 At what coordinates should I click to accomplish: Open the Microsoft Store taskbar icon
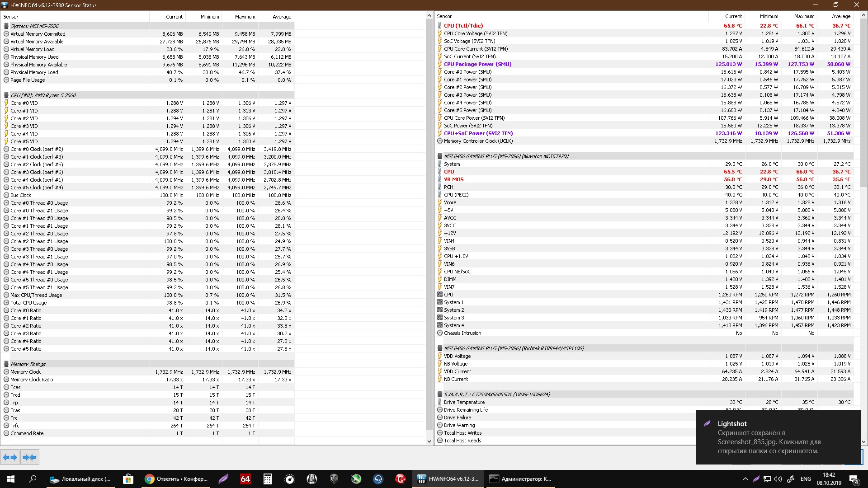coord(128,479)
